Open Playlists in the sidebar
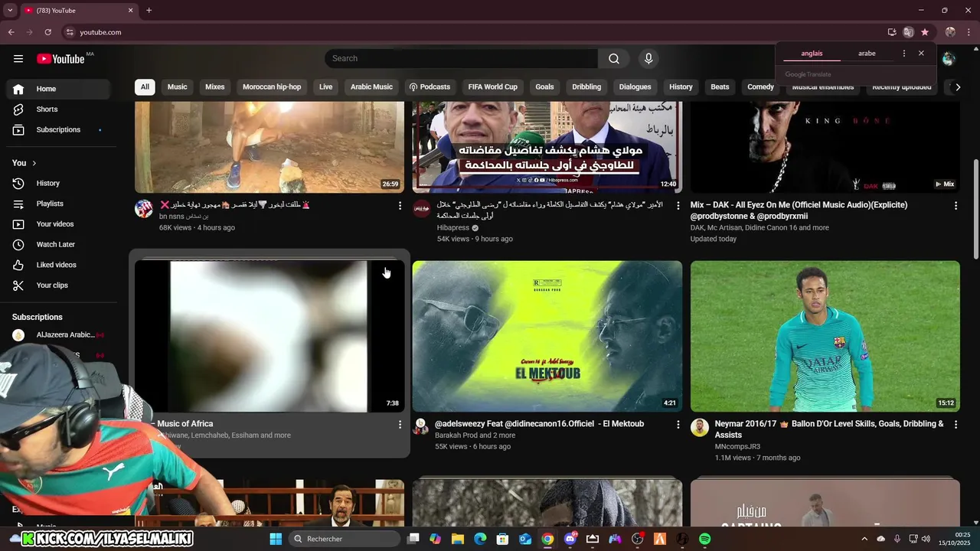 (x=58, y=204)
